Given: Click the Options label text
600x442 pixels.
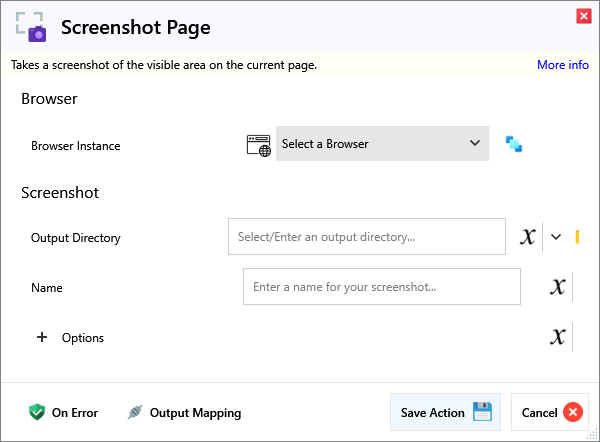Looking at the screenshot, I should pyautogui.click(x=83, y=338).
